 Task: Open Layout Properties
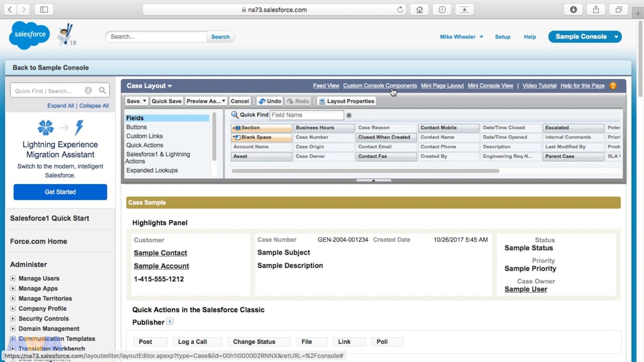347,101
